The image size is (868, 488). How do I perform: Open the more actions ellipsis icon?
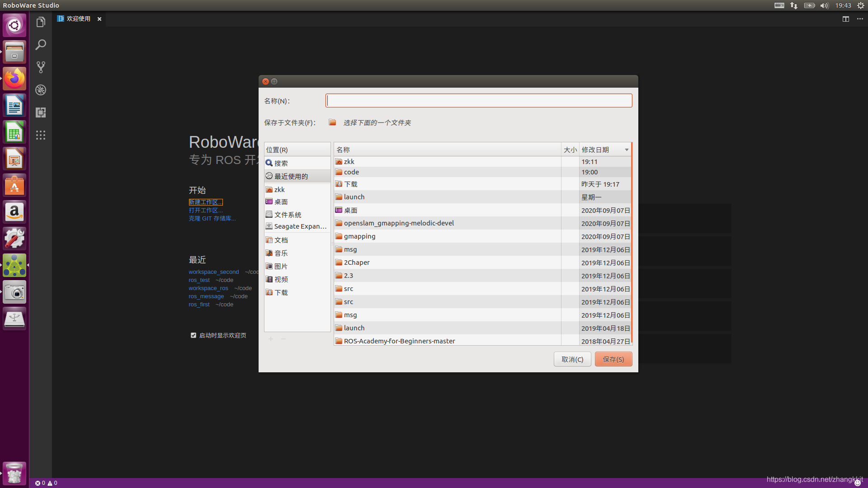[x=860, y=19]
